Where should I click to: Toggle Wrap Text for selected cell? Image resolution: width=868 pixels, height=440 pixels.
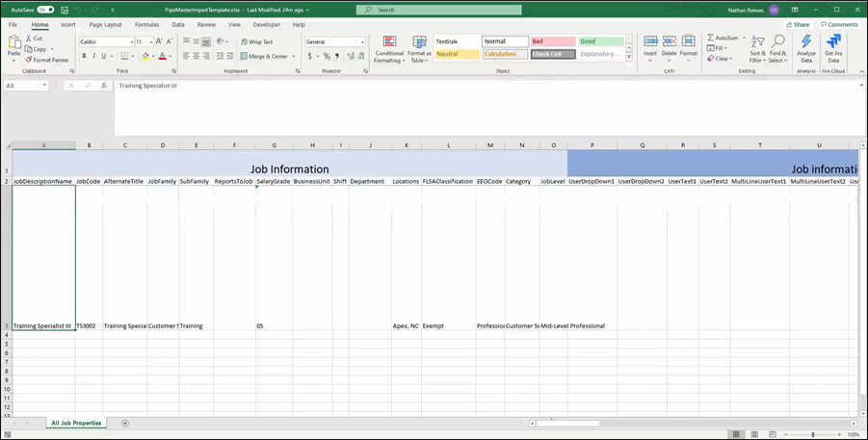pos(255,42)
